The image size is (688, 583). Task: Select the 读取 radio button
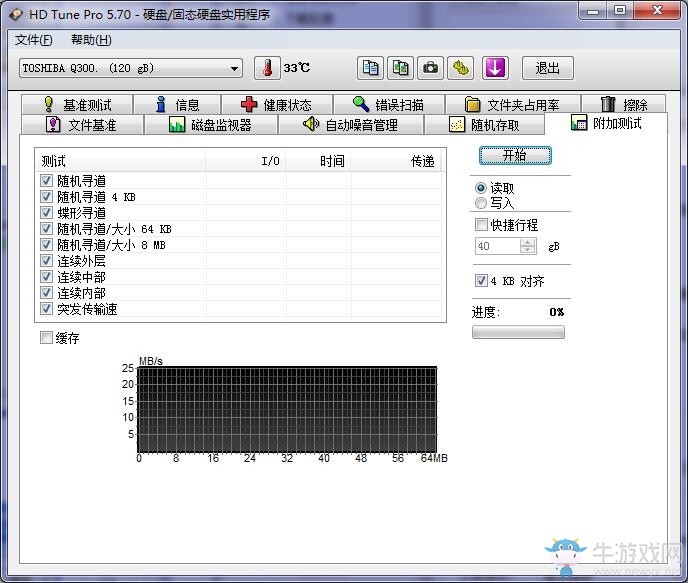(481, 188)
